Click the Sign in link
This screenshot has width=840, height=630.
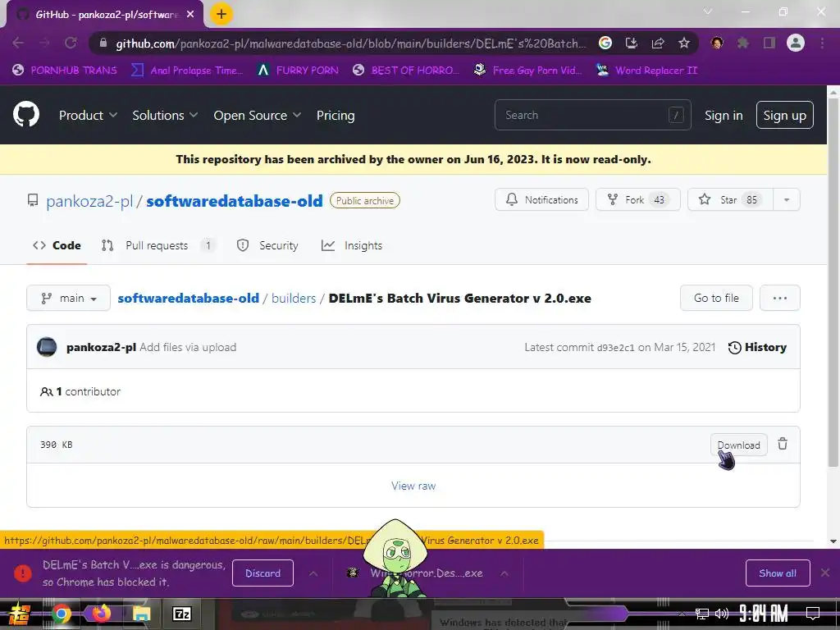(724, 115)
